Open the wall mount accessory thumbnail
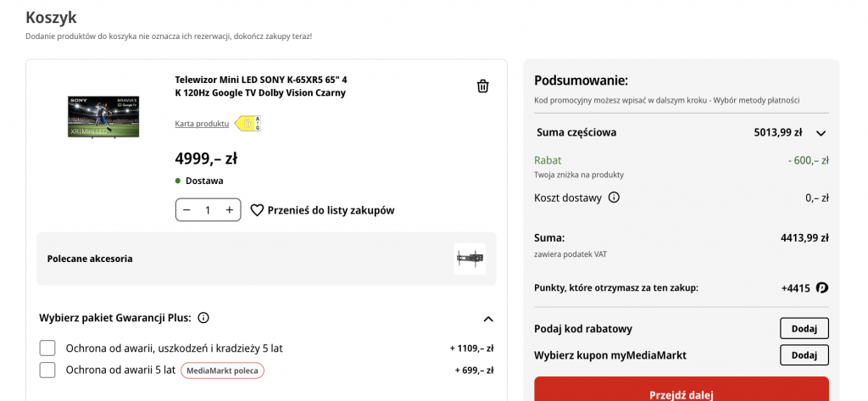 tap(470, 259)
